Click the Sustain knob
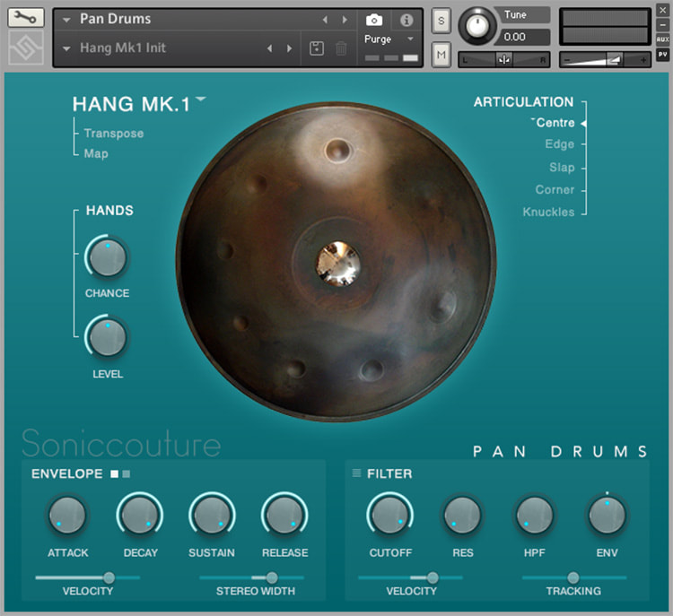673x616 pixels. click(212, 516)
